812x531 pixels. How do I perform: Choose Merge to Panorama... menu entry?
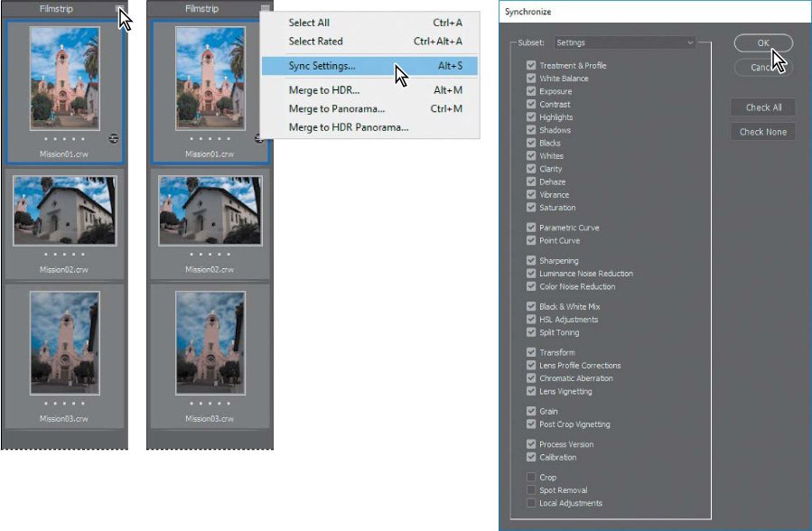pos(369,108)
